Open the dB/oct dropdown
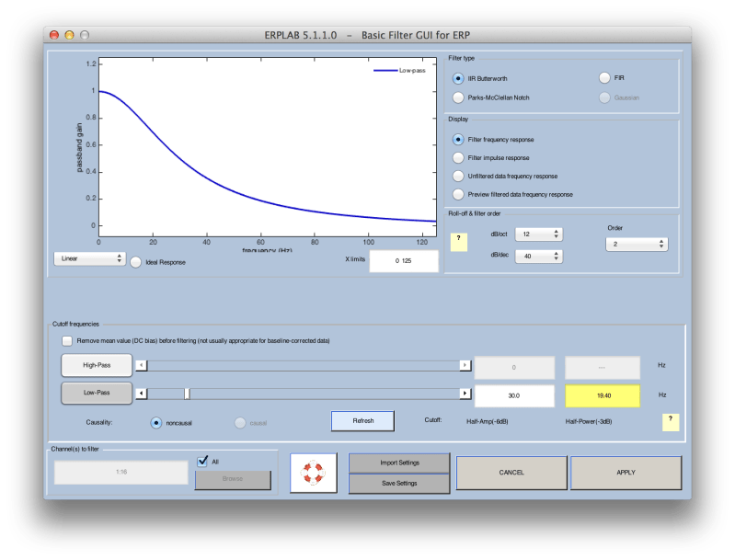Screen dimensions: 735x560 (538, 234)
